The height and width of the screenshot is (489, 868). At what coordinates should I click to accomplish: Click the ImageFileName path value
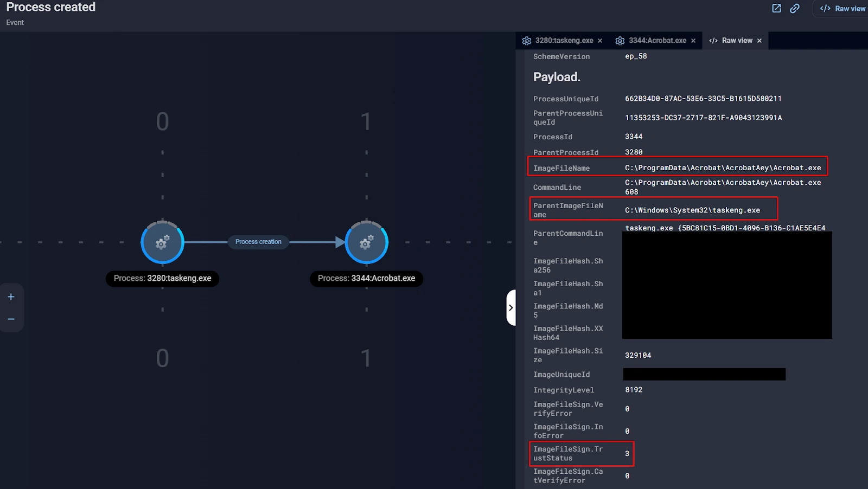(723, 168)
